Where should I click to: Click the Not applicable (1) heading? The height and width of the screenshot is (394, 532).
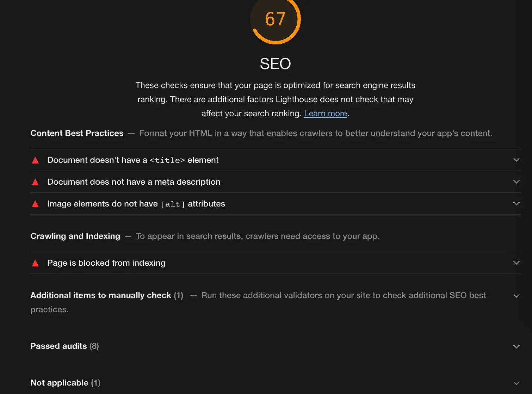pos(65,383)
